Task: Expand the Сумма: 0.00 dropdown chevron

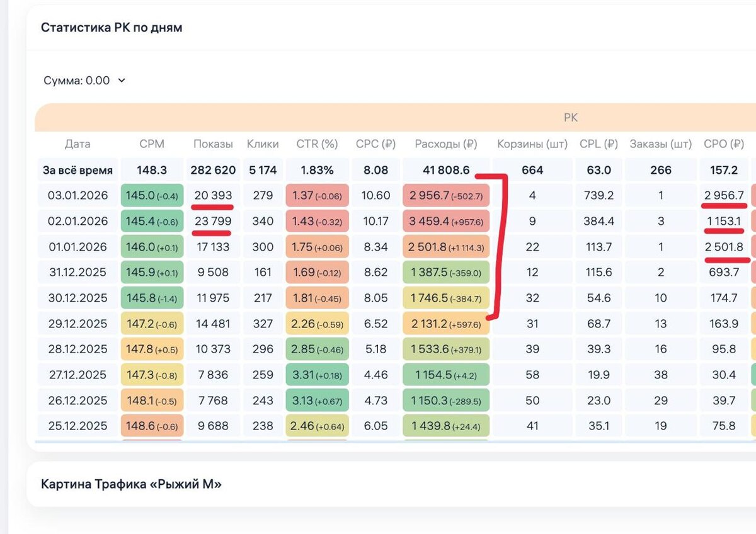Action: click(x=122, y=81)
